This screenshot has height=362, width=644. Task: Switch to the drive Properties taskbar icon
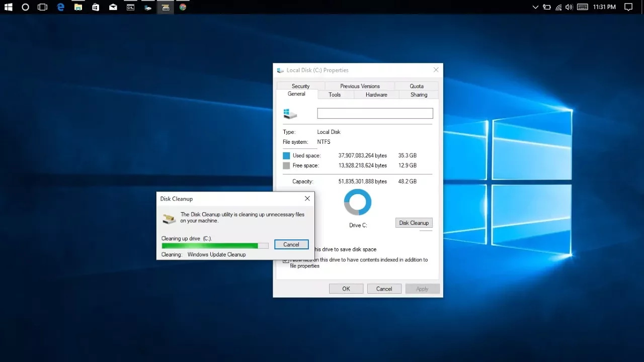(x=148, y=7)
